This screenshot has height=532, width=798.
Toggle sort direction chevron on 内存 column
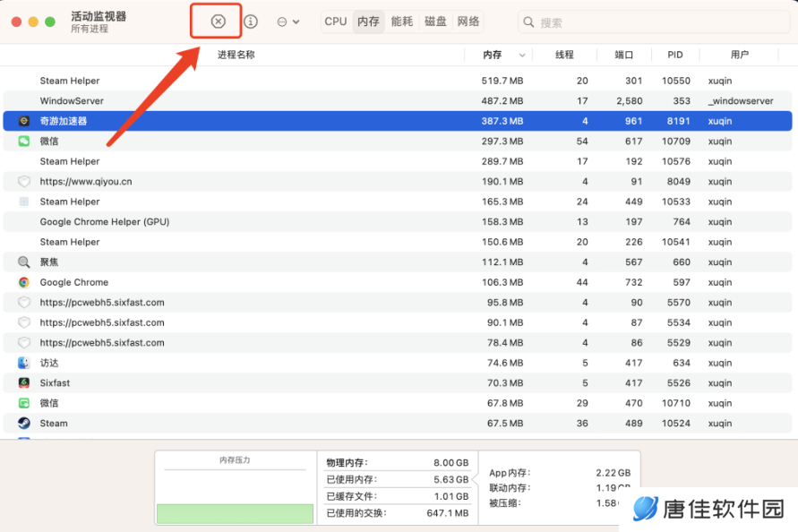521,55
